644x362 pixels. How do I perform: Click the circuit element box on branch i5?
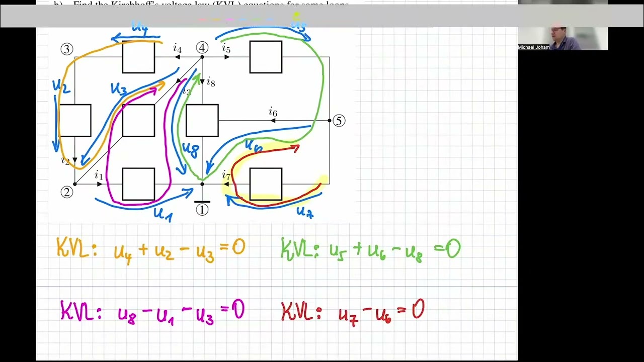point(266,57)
